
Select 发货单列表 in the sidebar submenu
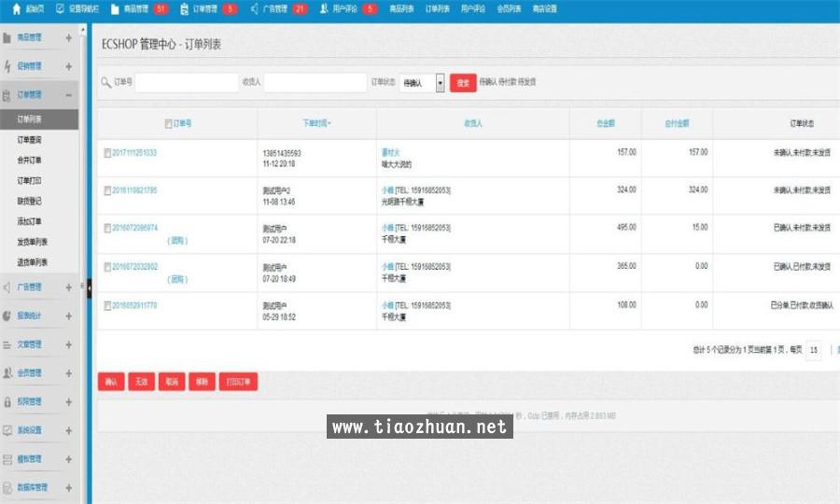(x=33, y=242)
